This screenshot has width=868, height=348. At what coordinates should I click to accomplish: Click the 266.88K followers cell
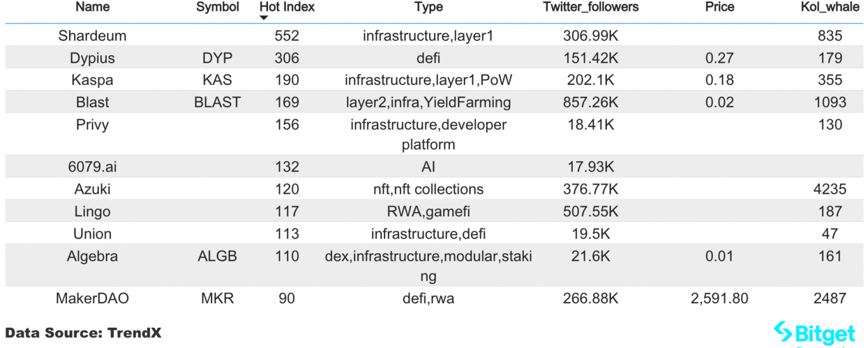coord(590,298)
